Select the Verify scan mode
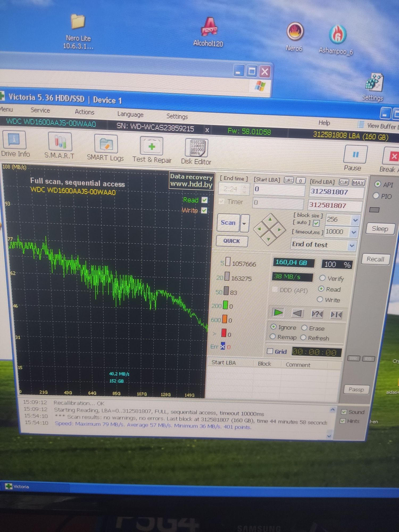Image resolution: width=399 pixels, height=532 pixels. 322,278
